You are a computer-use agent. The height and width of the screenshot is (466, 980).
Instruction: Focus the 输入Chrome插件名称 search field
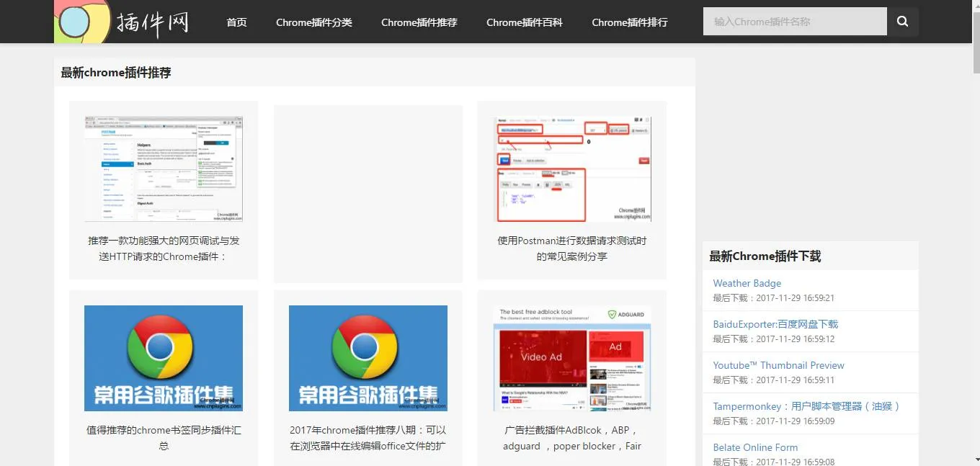tap(795, 22)
